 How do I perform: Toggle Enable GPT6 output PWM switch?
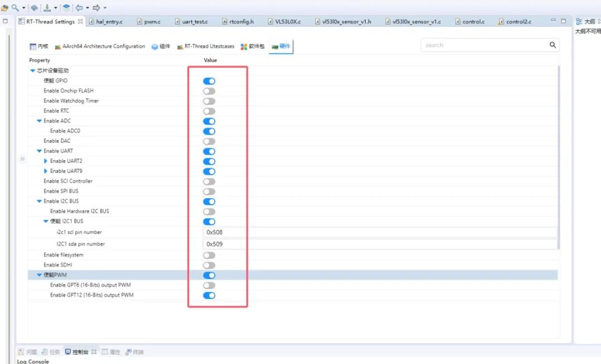[209, 286]
